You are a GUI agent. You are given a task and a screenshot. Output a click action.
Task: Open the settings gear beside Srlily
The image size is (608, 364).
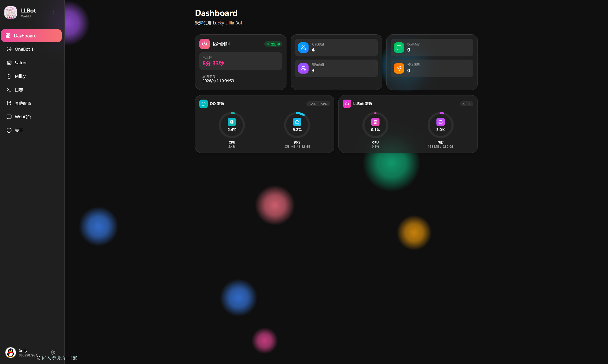(x=53, y=353)
